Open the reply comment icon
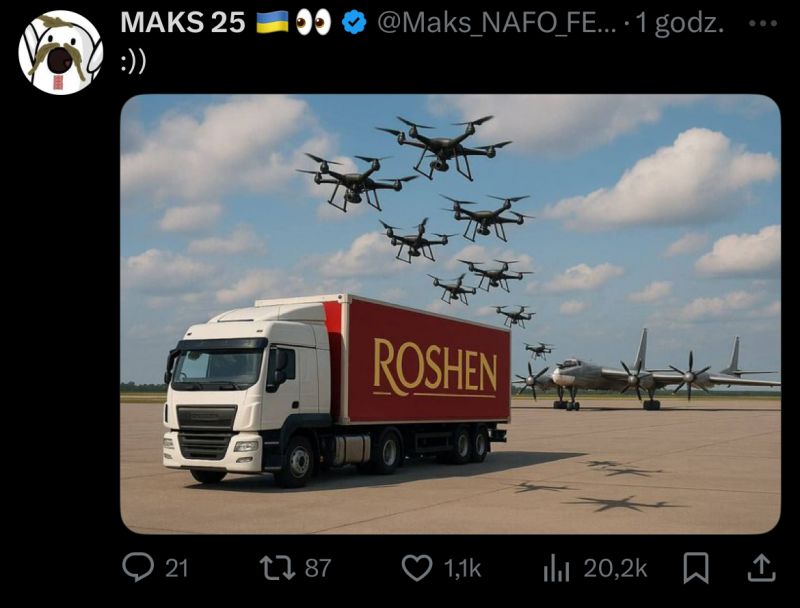The width and height of the screenshot is (800, 608). (138, 567)
